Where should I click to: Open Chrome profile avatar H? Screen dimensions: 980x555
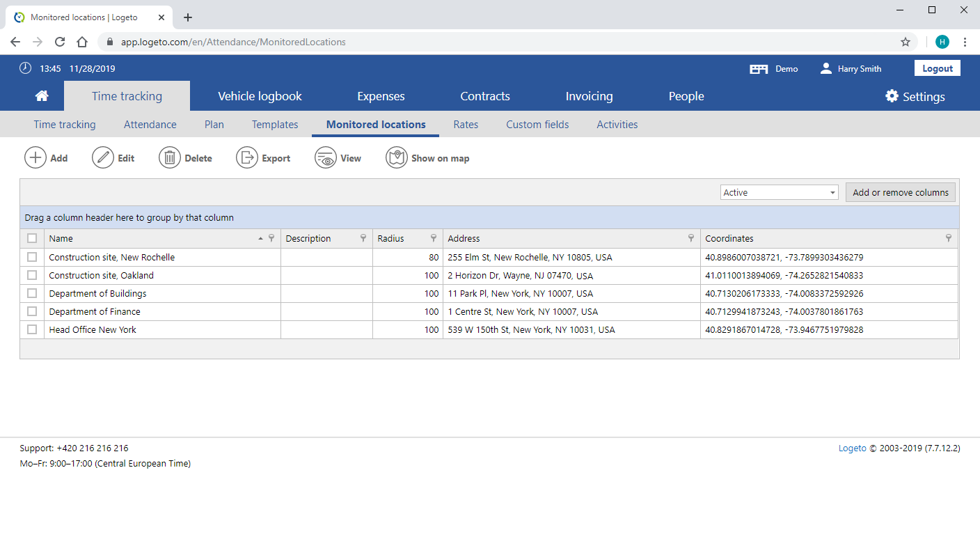(942, 42)
